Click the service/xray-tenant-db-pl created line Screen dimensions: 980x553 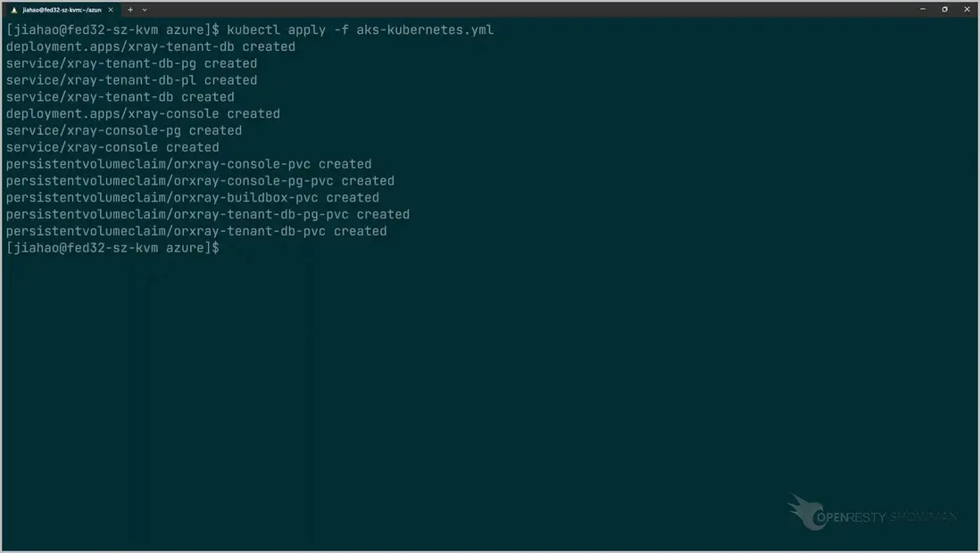pos(131,80)
